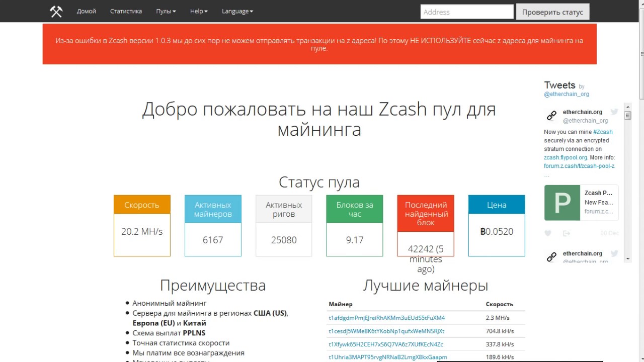Click the tweets widget scrollbar thumb

pos(627,115)
